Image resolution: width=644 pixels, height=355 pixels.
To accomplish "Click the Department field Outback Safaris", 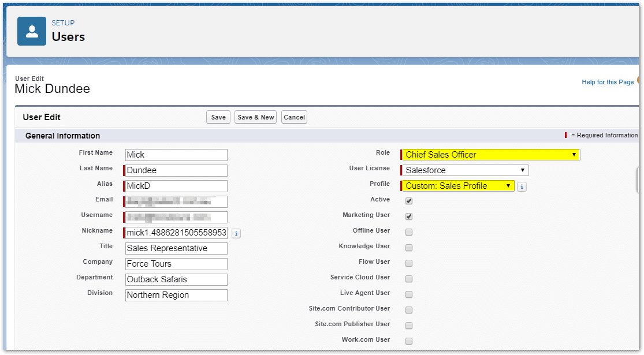I will tap(176, 279).
